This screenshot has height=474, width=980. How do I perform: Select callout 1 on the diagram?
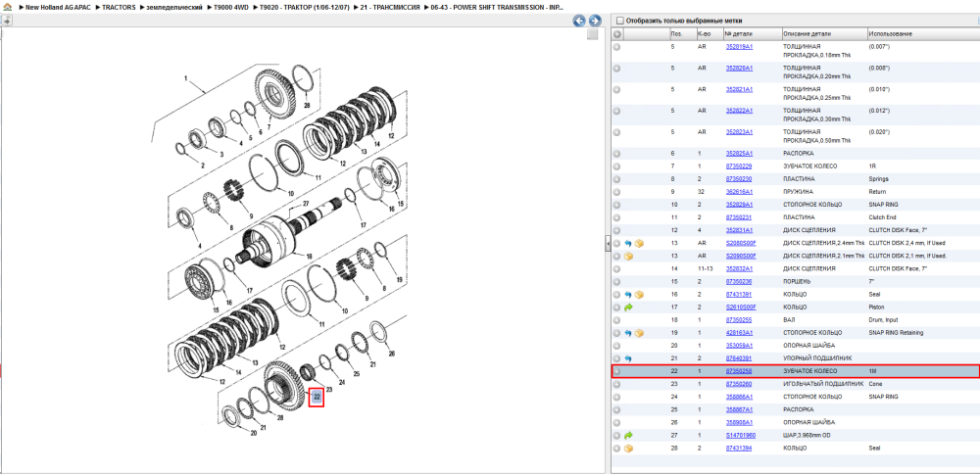pos(185,78)
